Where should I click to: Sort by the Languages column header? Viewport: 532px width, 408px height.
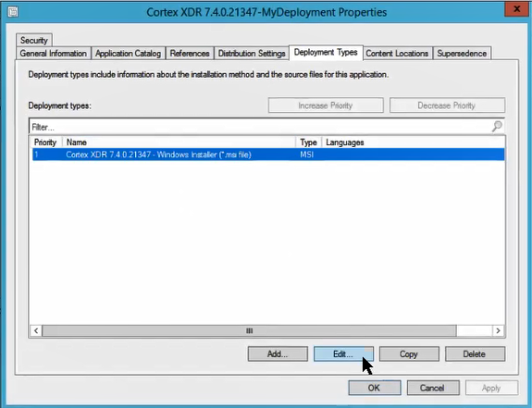(x=413, y=142)
